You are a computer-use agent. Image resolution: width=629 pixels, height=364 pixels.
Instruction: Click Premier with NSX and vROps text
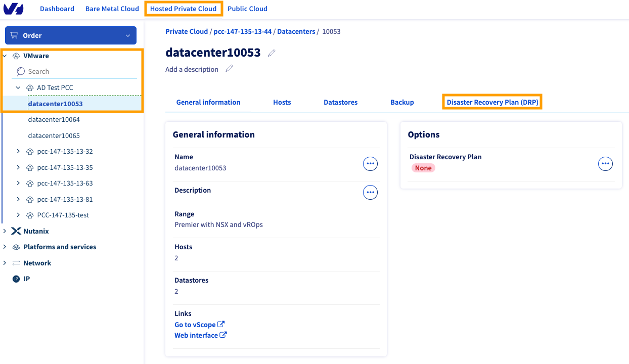218,224
